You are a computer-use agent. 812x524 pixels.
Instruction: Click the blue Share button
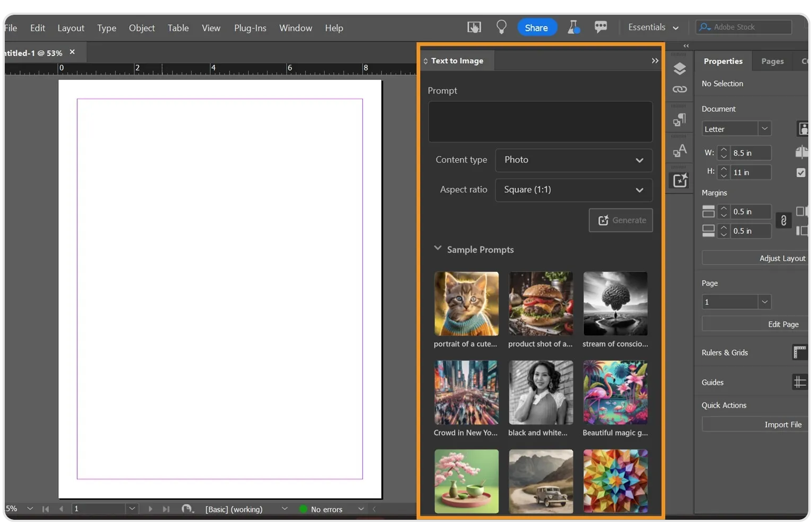(536, 27)
